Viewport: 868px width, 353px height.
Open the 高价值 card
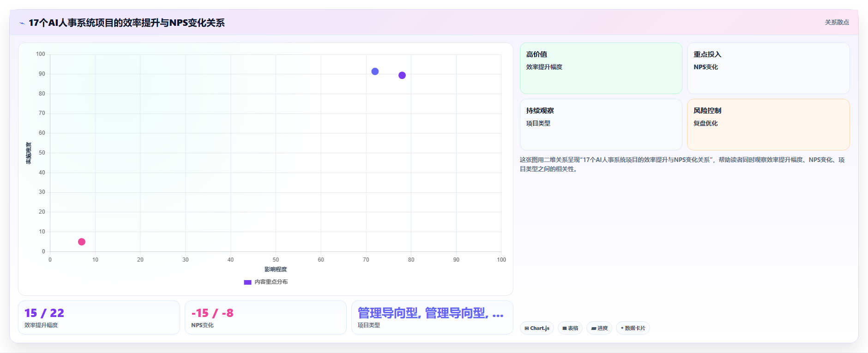tap(601, 68)
